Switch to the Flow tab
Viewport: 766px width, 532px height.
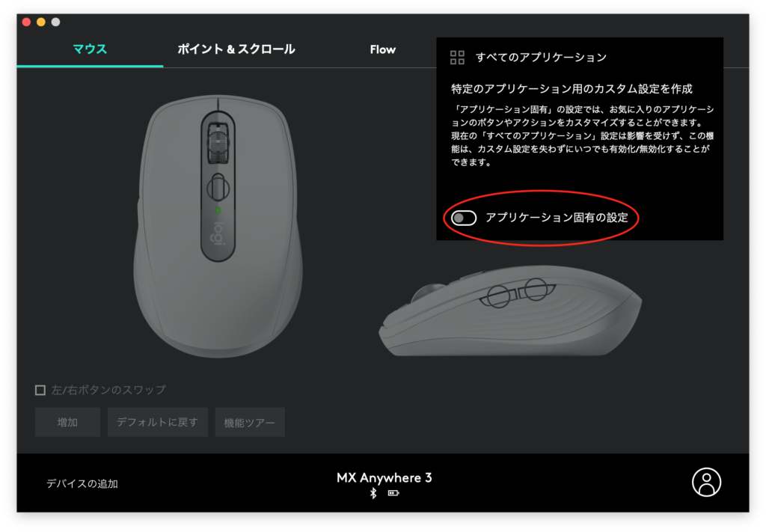click(382, 49)
